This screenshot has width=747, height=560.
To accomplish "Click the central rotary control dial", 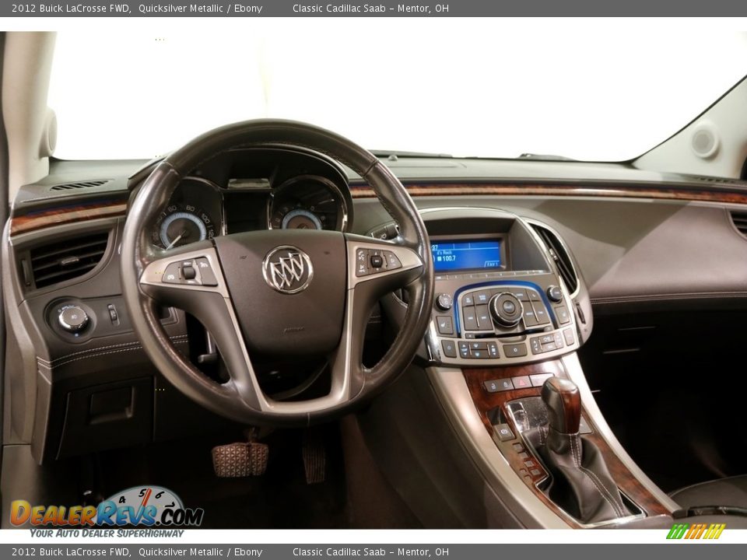I will point(507,307).
